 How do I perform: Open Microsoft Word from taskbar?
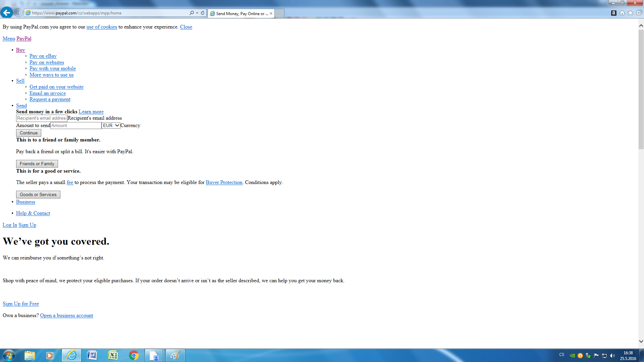click(92, 355)
